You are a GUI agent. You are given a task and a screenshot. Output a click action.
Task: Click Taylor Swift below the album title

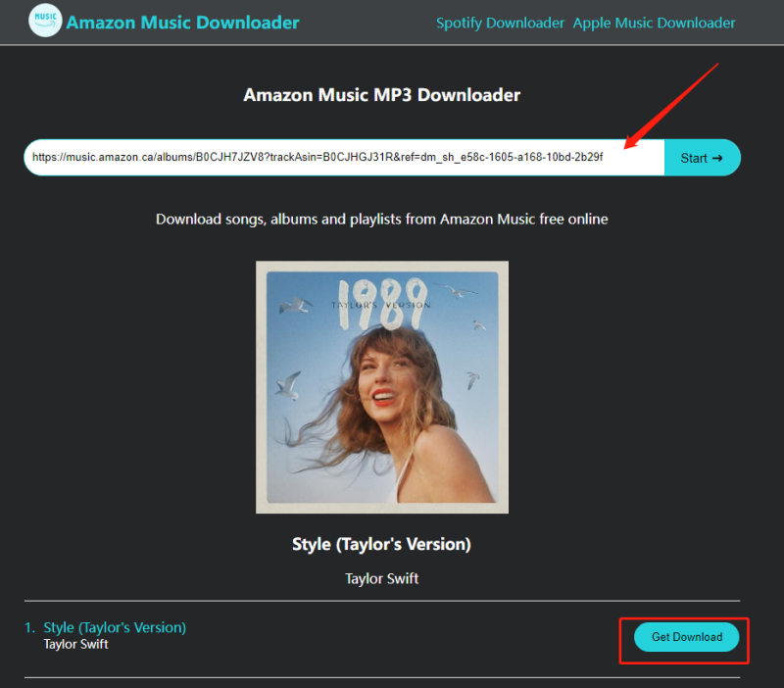point(381,578)
